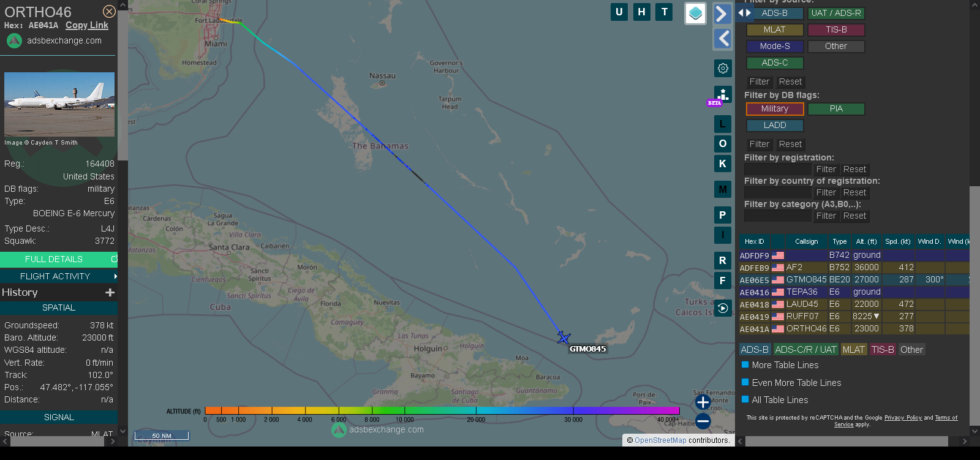Screen dimensions: 980x460
Task: Click the left arrow sidebar button
Action: pyautogui.click(x=723, y=39)
